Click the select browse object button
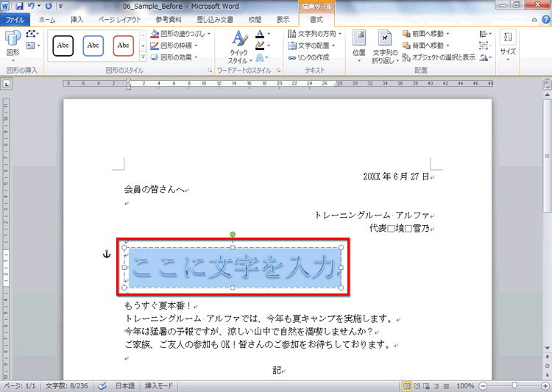Image resolution: width=552 pixels, height=392 pixels. (547, 366)
